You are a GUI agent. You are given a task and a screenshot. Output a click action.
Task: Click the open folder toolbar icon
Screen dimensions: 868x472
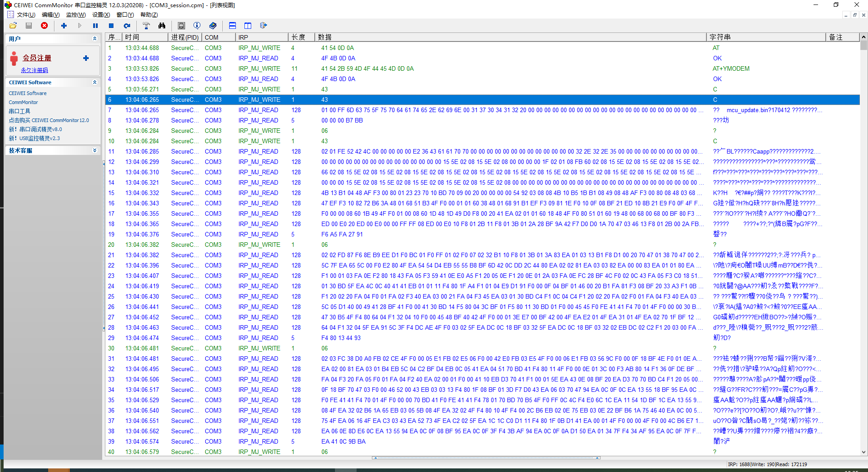13,26
